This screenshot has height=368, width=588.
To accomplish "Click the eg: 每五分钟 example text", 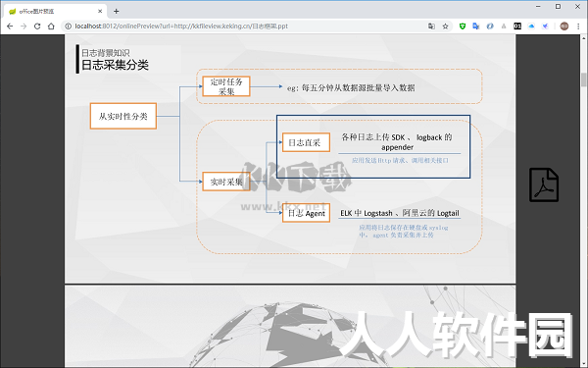I will click(351, 88).
